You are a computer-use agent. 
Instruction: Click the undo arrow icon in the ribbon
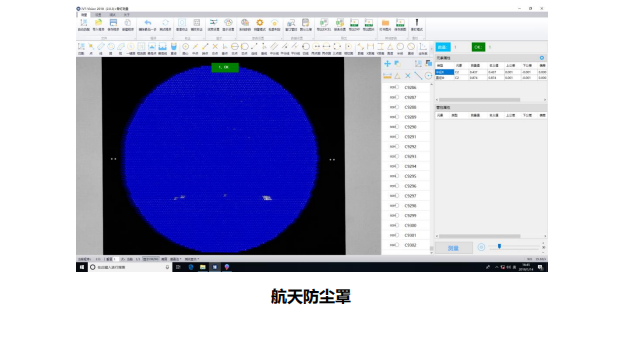pos(148,23)
